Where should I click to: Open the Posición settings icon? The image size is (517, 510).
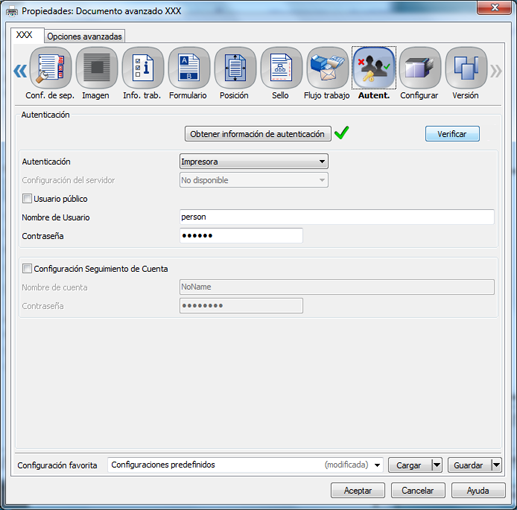coord(235,68)
